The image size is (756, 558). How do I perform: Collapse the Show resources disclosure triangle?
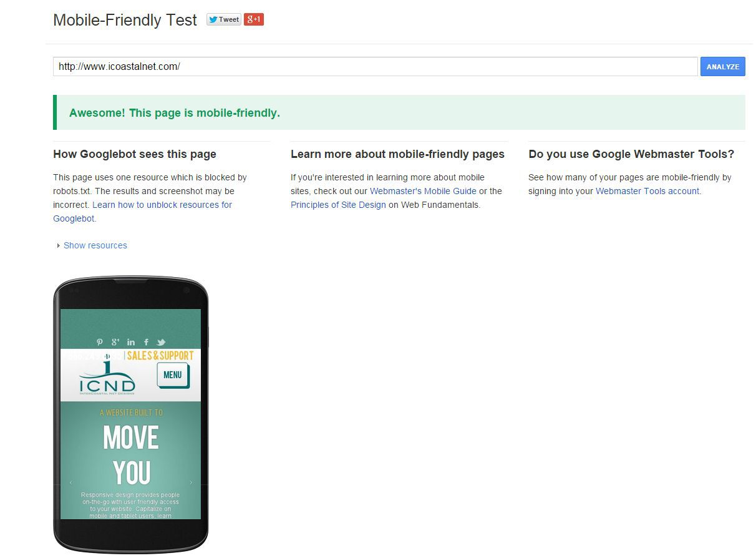pyautogui.click(x=58, y=245)
